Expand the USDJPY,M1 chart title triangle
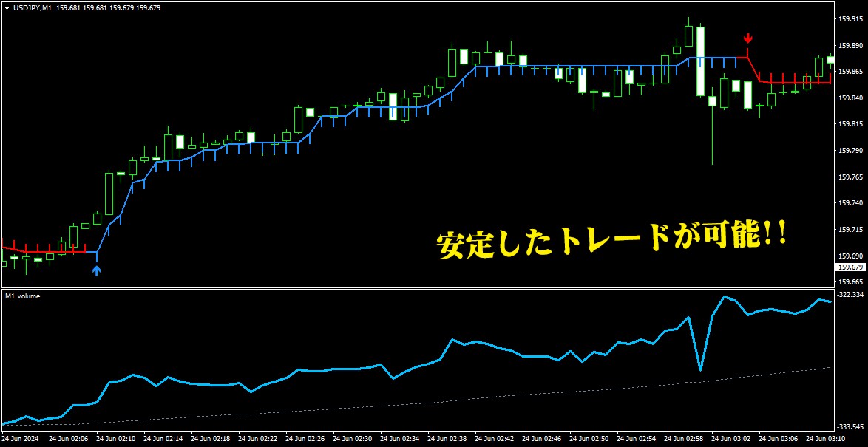The height and width of the screenshot is (447, 868). [7, 9]
